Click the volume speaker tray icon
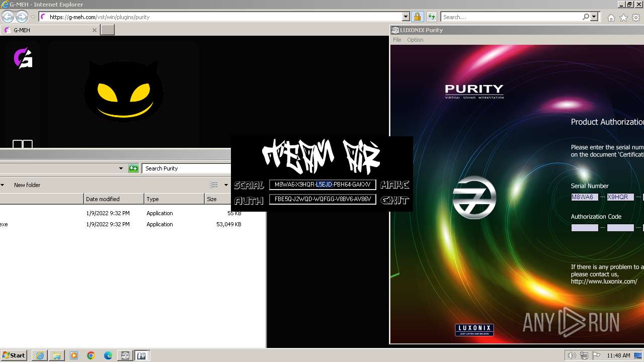Screen dimensions: 644x362 (x=572, y=355)
